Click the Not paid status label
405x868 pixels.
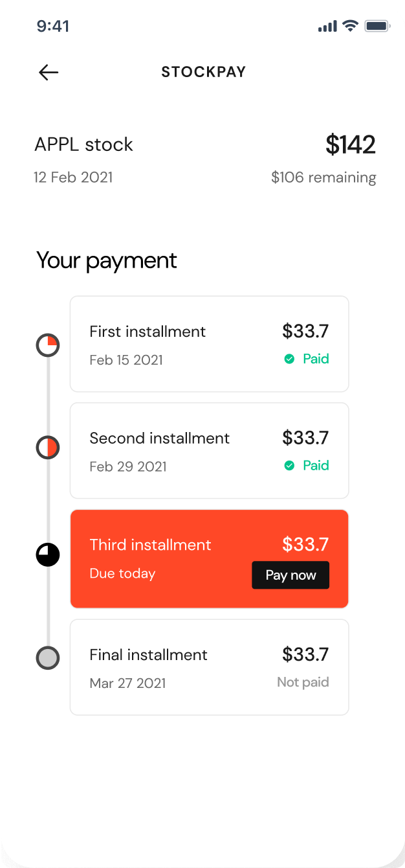coord(303,682)
